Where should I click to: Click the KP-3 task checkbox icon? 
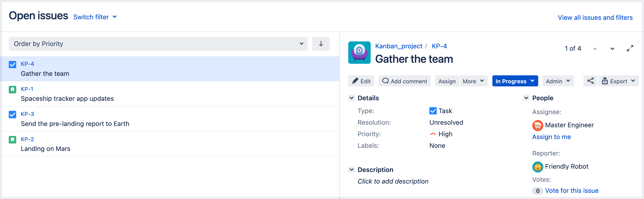tap(12, 114)
